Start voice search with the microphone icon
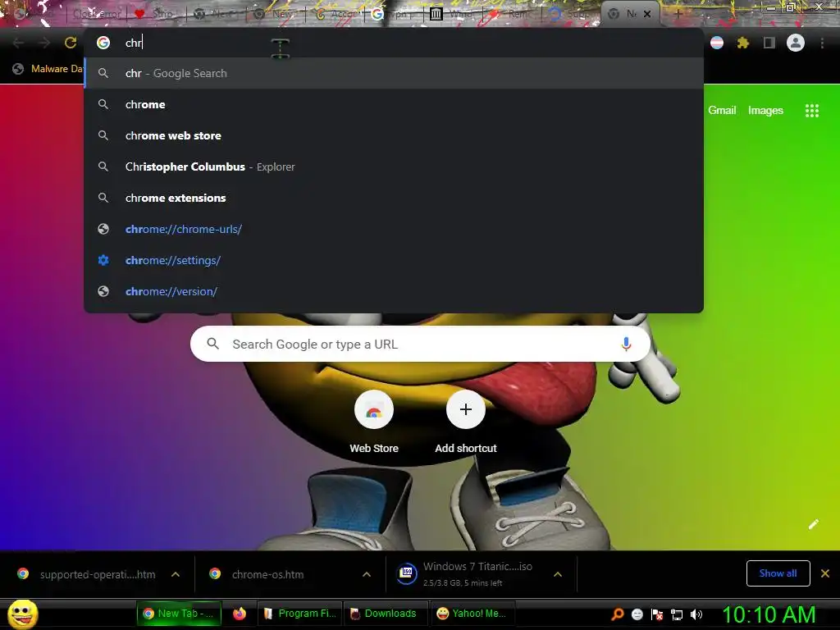The width and height of the screenshot is (840, 630). [x=626, y=344]
